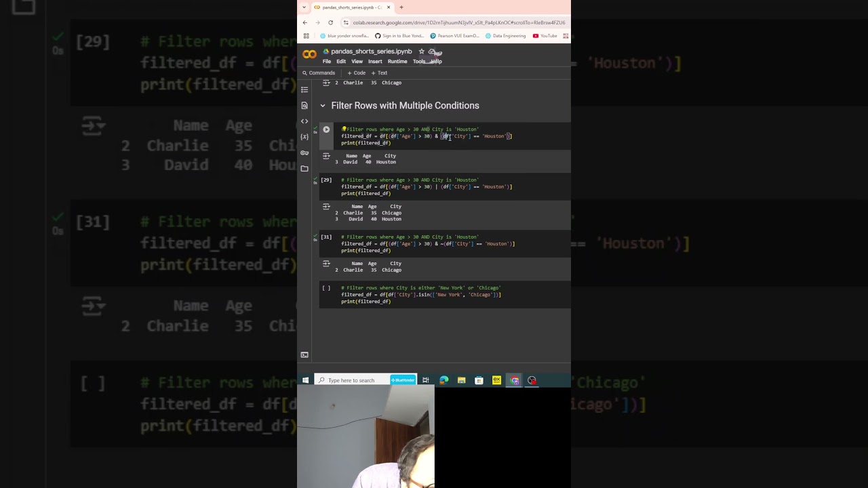This screenshot has height=488, width=868.
Task: Open the variables inspector icon
Action: (304, 137)
